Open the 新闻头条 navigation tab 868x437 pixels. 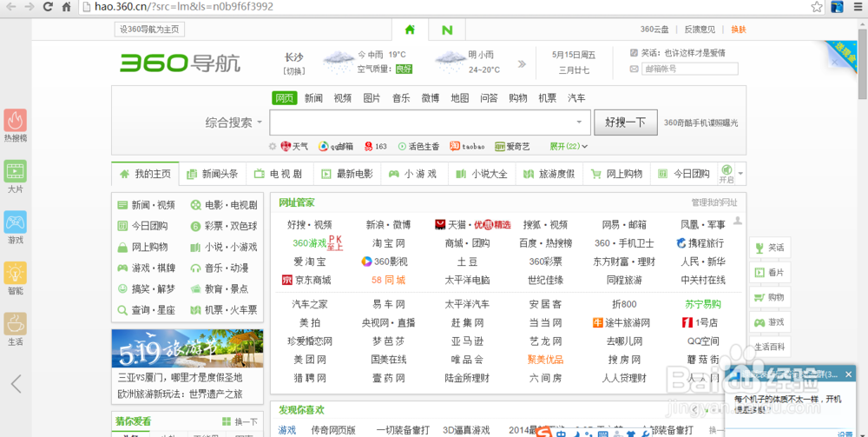pyautogui.click(x=214, y=174)
